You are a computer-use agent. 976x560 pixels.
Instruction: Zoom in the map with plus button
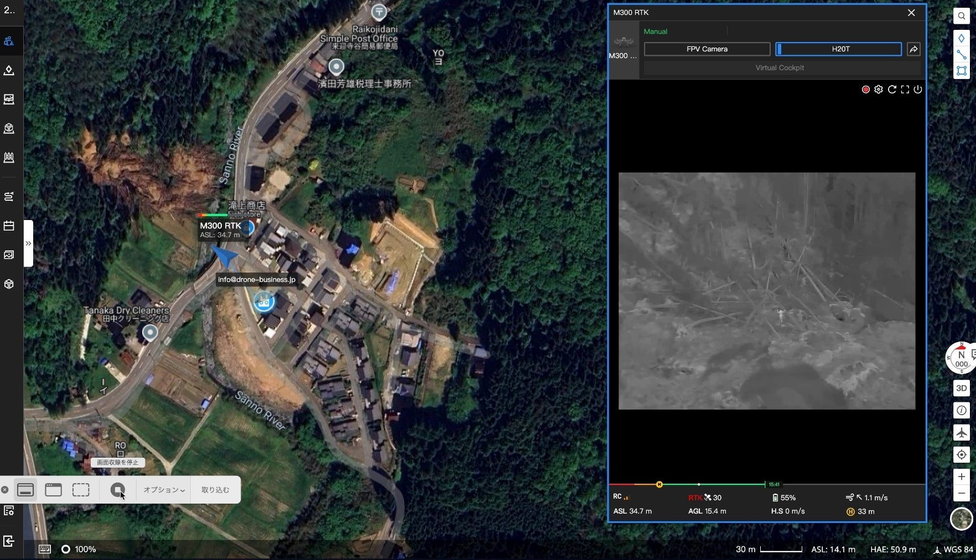click(962, 477)
